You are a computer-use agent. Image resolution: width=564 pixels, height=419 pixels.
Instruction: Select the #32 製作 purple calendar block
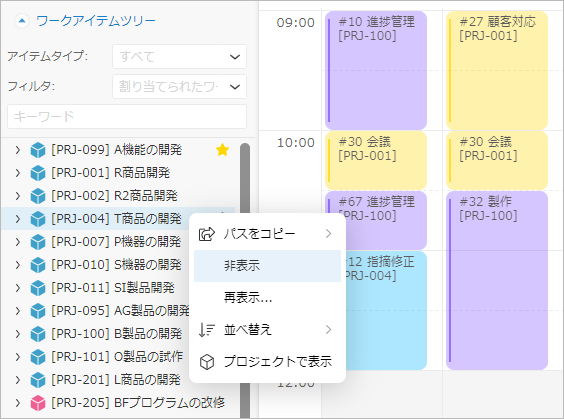point(497,280)
